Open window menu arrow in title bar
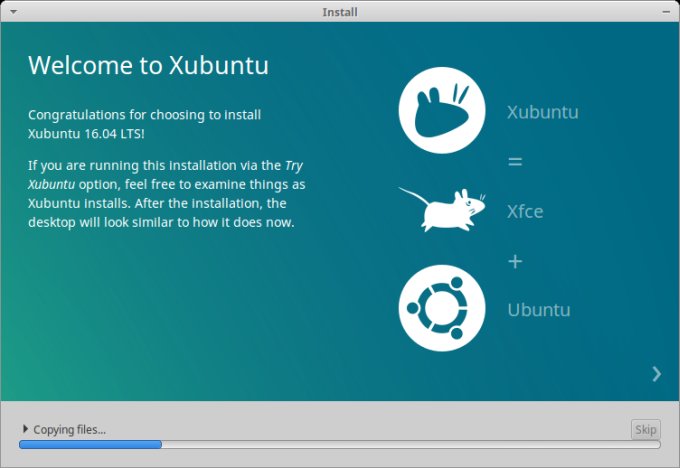Image resolution: width=680 pixels, height=468 pixels. [x=13, y=12]
